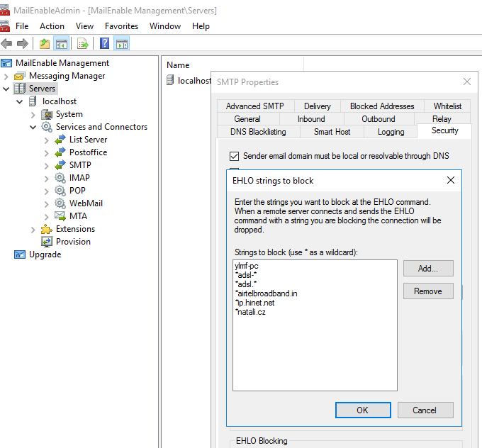Viewport: 482px width, 448px height.
Task: Click the Up One Level folder icon
Action: click(x=45, y=44)
